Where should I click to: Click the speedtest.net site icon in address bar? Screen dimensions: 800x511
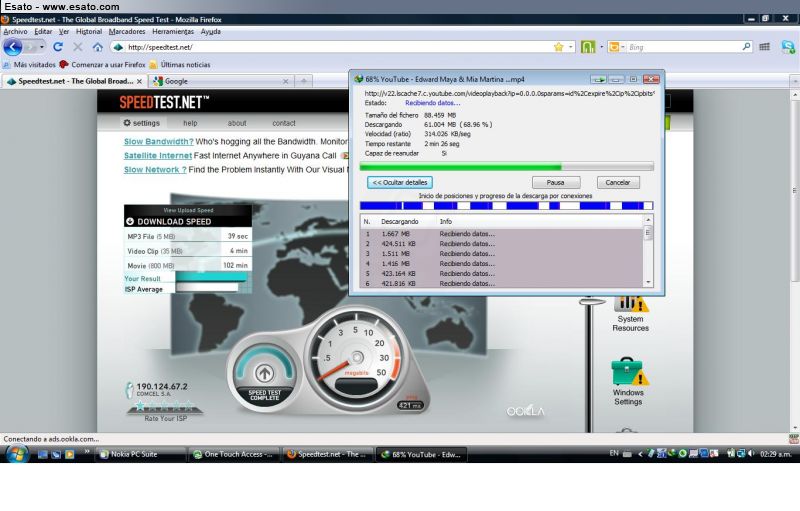click(x=118, y=47)
